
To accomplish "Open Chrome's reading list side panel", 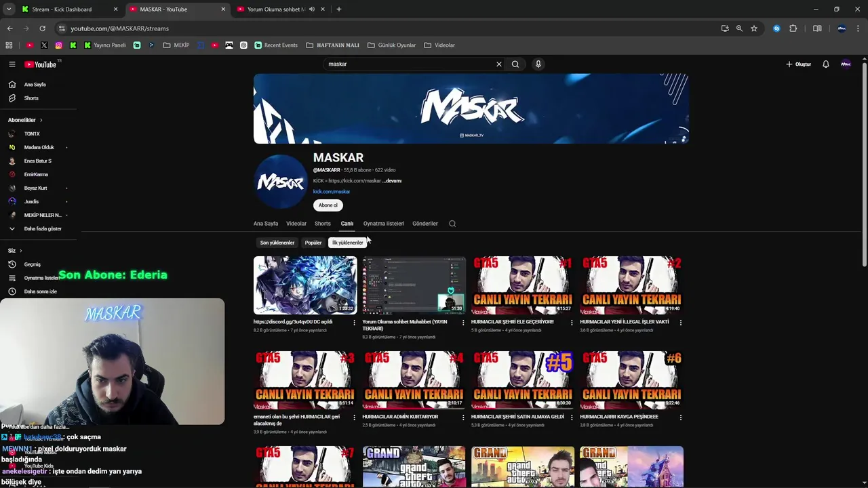I will pos(817,28).
